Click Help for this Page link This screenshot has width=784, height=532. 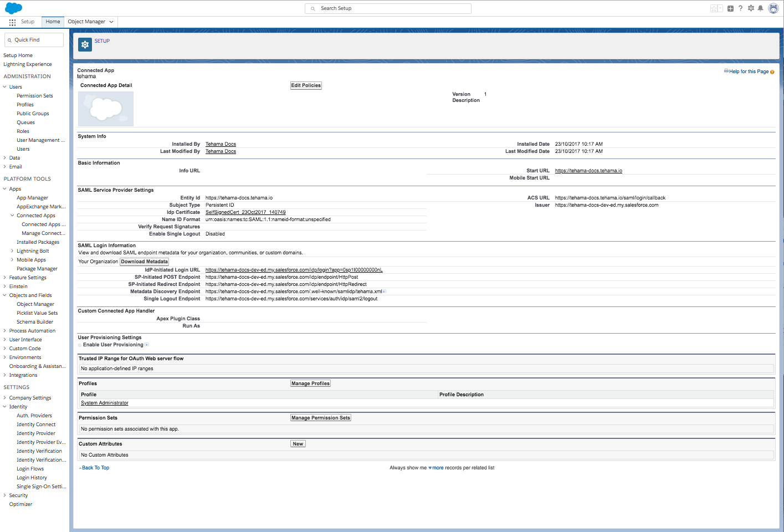point(749,71)
